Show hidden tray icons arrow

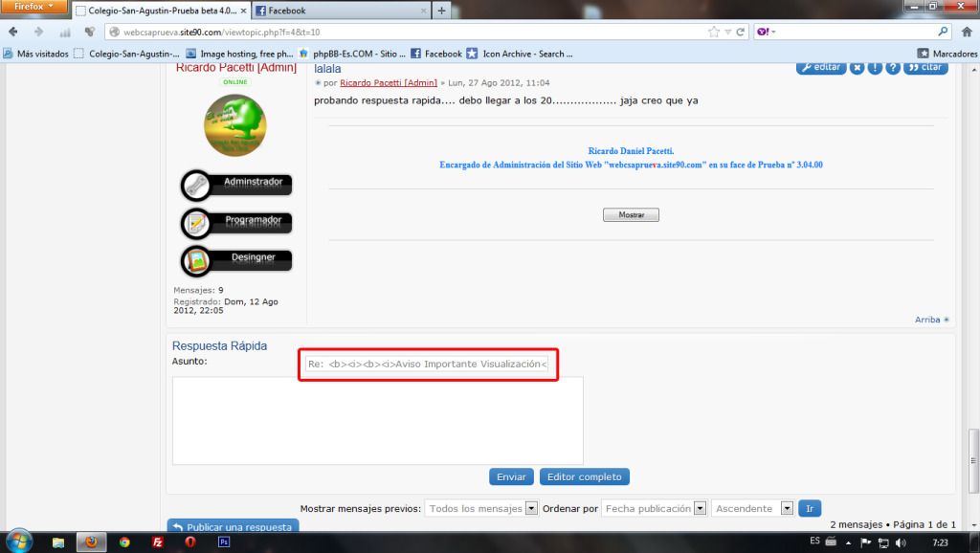tap(848, 542)
